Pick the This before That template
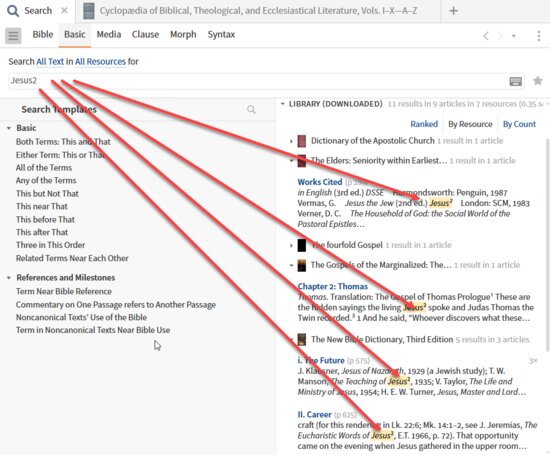The width and height of the screenshot is (550, 455). pyautogui.click(x=45, y=219)
